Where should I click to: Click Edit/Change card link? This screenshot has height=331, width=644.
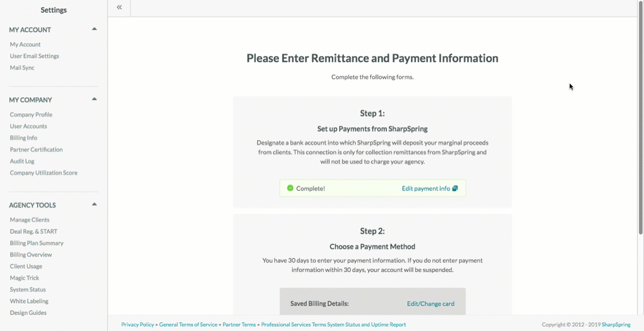click(430, 304)
